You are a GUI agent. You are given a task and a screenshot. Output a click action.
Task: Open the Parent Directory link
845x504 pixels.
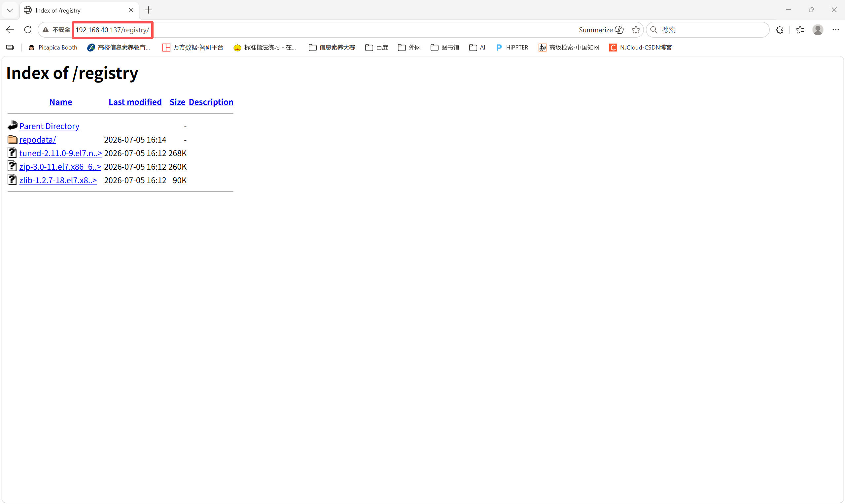(49, 126)
